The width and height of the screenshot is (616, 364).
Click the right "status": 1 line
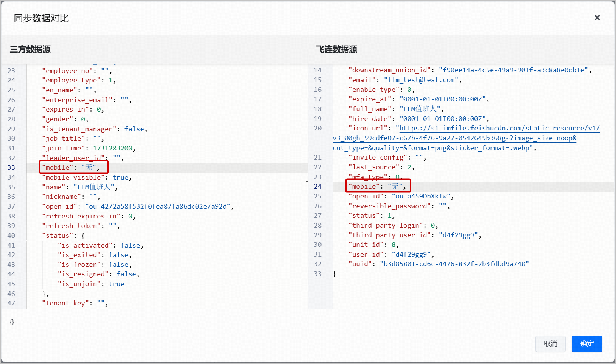coord(372,215)
